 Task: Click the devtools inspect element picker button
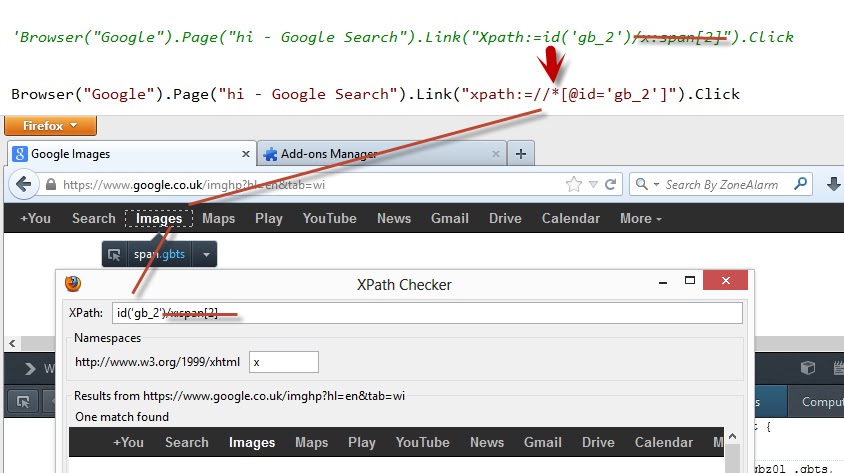(x=23, y=402)
